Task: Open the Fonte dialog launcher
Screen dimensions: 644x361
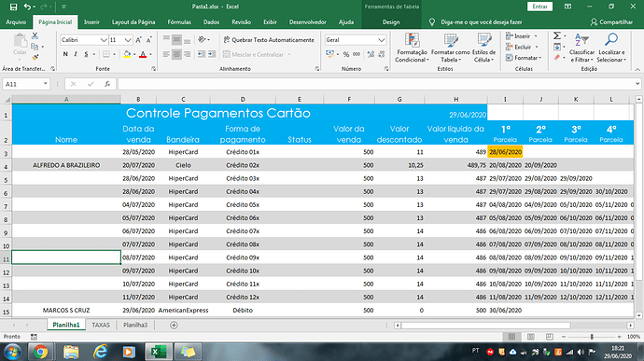Action: 154,69
